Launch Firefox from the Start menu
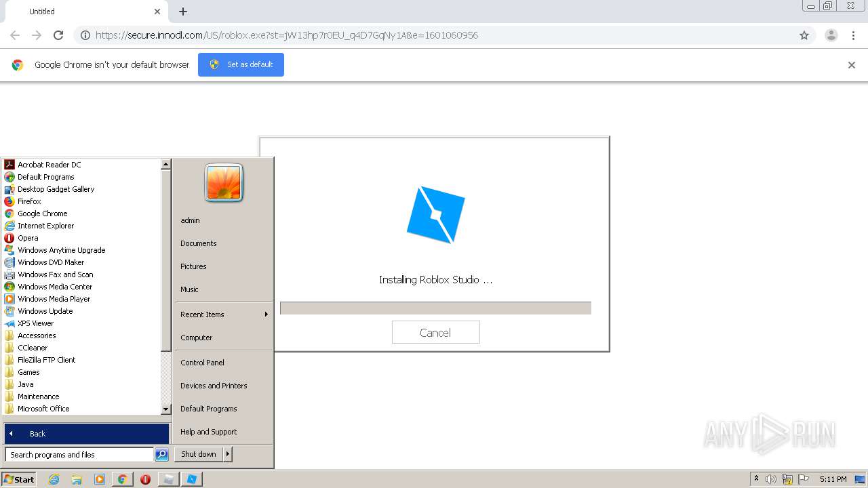The width and height of the screenshot is (868, 488). (x=23, y=201)
